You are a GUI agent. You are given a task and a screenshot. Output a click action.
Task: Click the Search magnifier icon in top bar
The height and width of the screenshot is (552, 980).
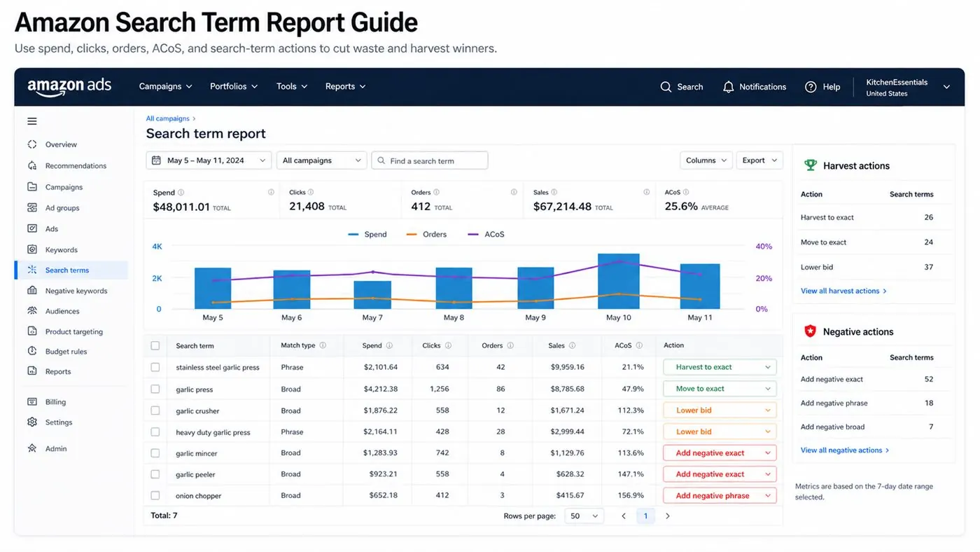pyautogui.click(x=666, y=87)
